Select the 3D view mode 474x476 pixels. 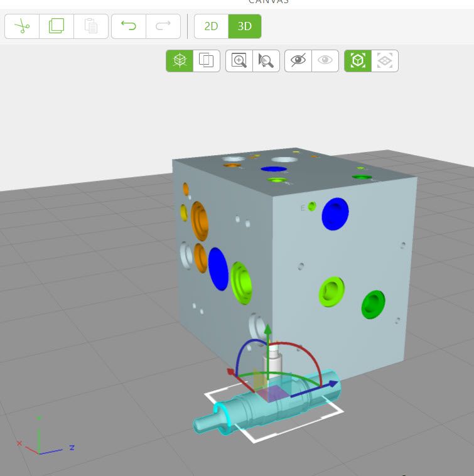coord(245,26)
